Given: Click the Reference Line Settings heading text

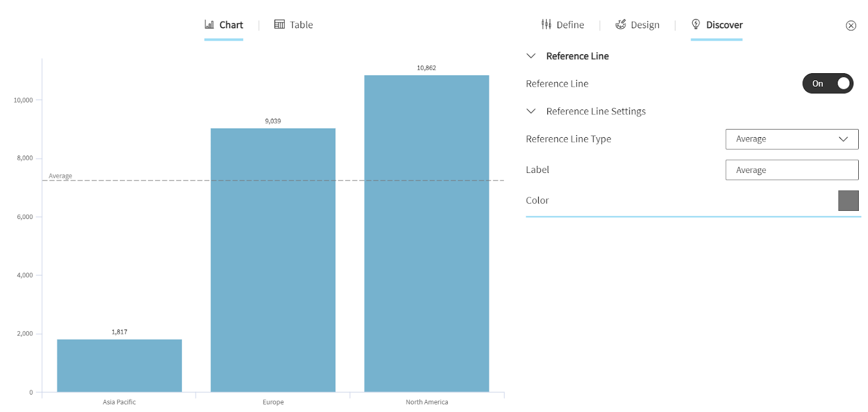Looking at the screenshot, I should 596,111.
